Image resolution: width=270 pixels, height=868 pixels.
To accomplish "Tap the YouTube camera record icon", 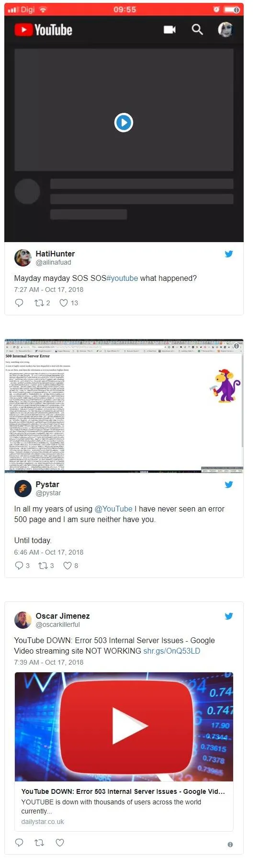I will (169, 30).
